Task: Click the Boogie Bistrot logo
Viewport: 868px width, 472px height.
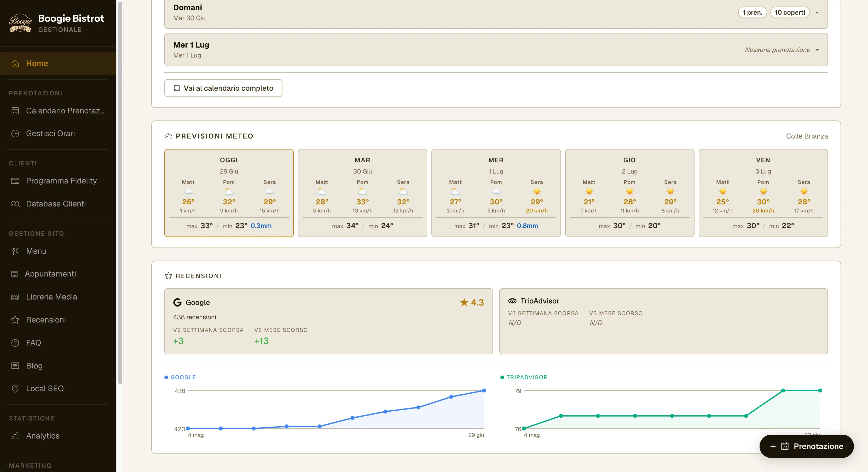Action: (20, 23)
